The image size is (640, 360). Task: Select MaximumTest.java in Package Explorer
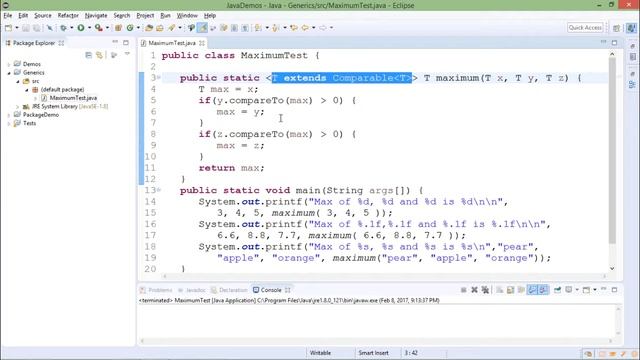tap(73, 98)
